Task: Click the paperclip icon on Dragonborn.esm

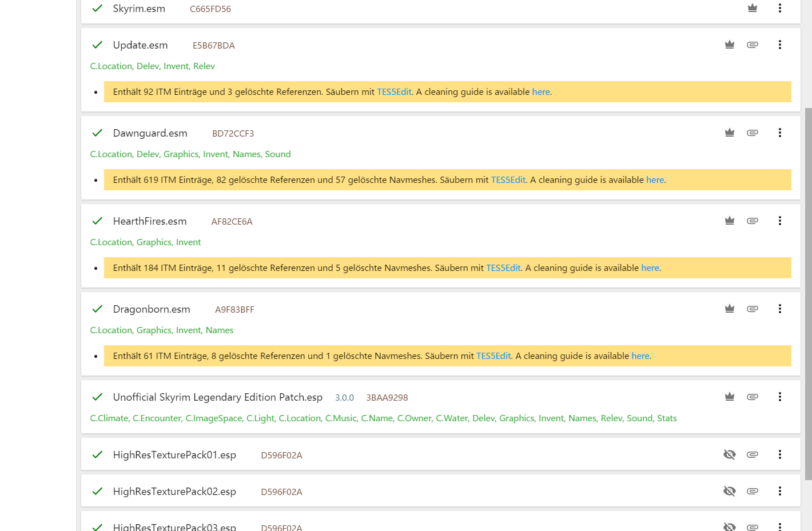Action: [x=753, y=309]
